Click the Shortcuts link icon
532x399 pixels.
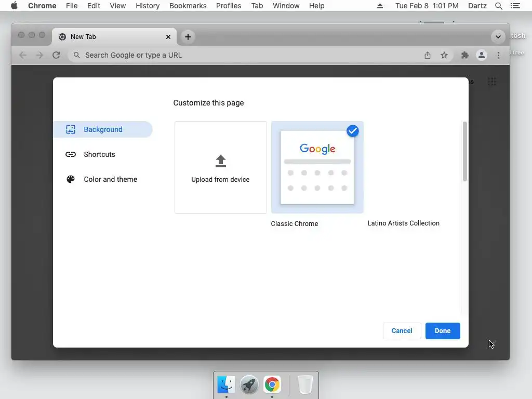coord(71,154)
